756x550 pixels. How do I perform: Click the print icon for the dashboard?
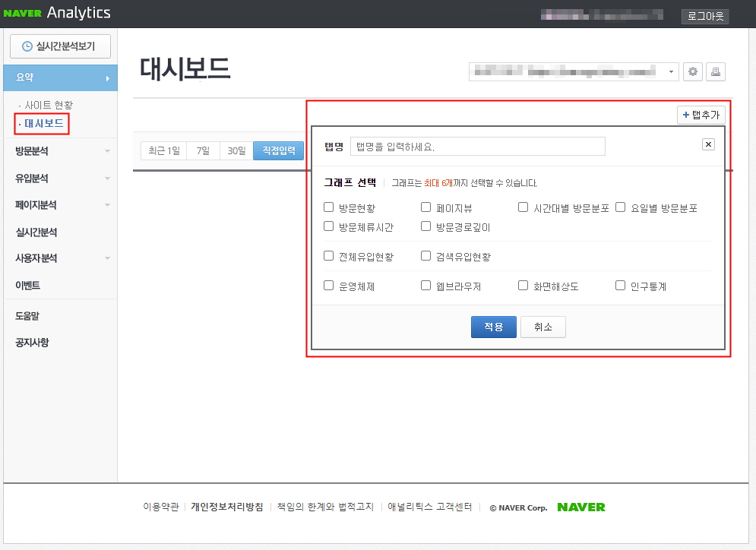(715, 71)
